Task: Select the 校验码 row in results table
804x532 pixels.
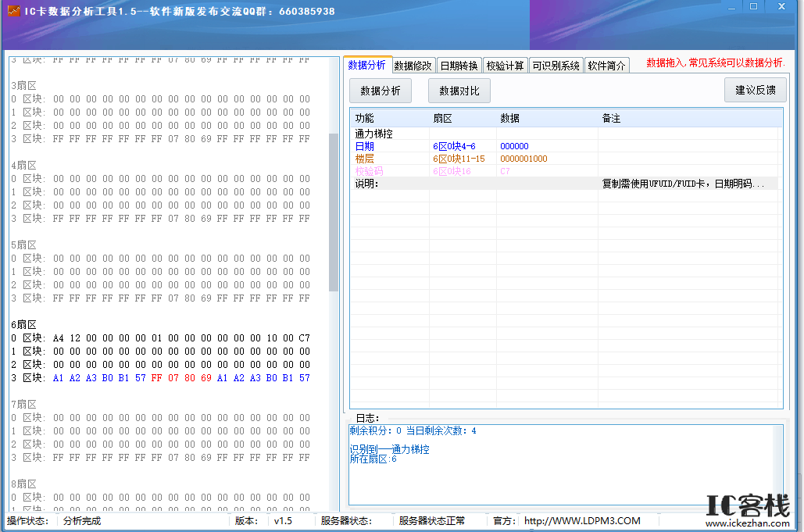Action: [566, 171]
